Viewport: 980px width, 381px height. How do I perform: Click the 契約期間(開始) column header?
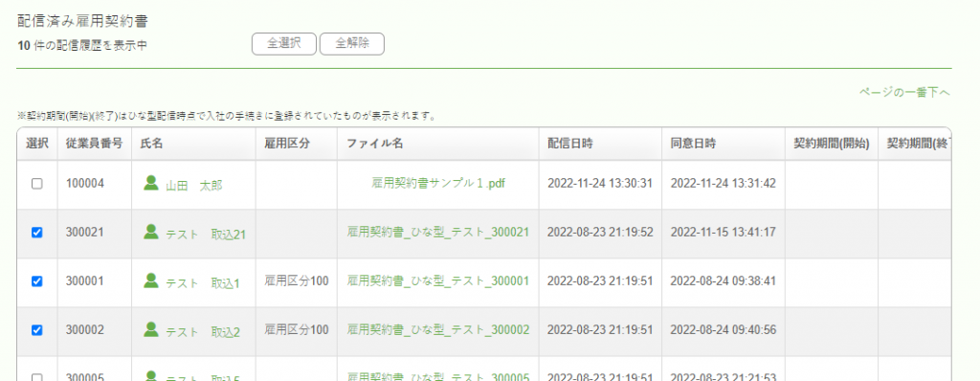(832, 144)
